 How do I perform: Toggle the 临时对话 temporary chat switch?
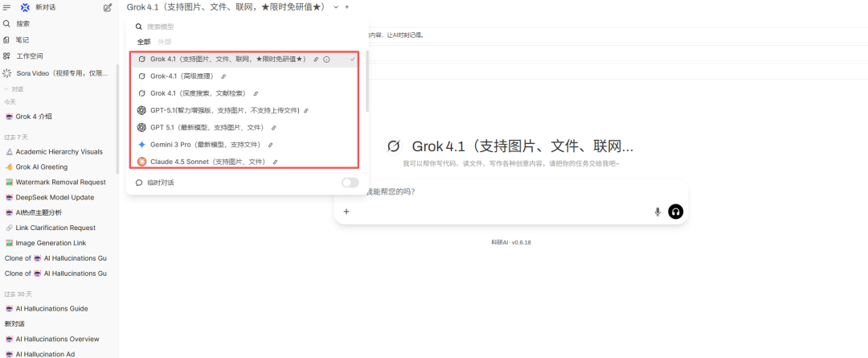point(350,183)
